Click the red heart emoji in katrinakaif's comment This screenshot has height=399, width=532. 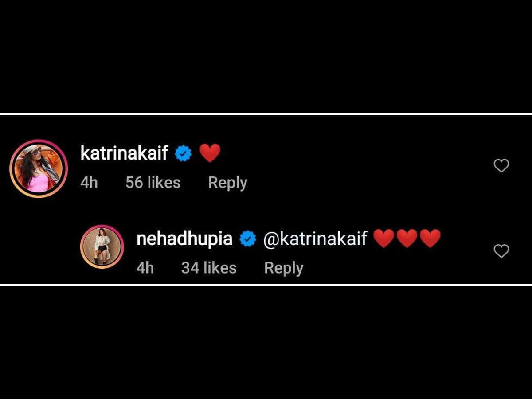click(210, 153)
